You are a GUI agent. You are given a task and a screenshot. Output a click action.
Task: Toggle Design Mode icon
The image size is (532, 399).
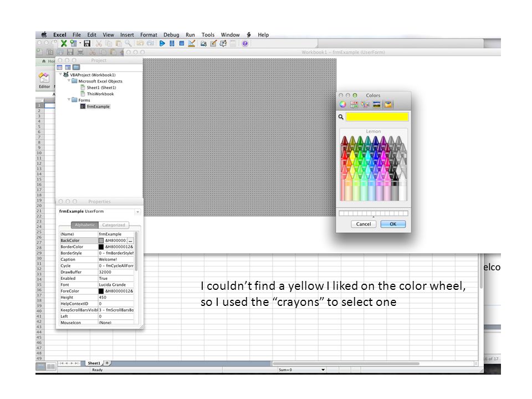191,43
